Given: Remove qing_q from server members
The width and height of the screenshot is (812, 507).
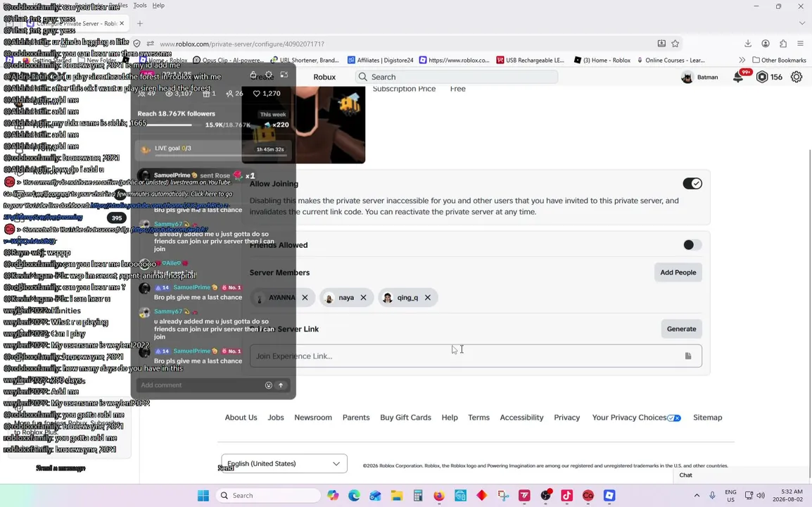Looking at the screenshot, I should coord(428,298).
